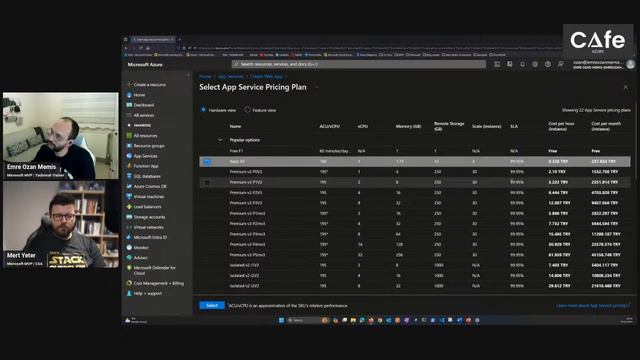Click the Home breadcrumb link

coord(205,76)
